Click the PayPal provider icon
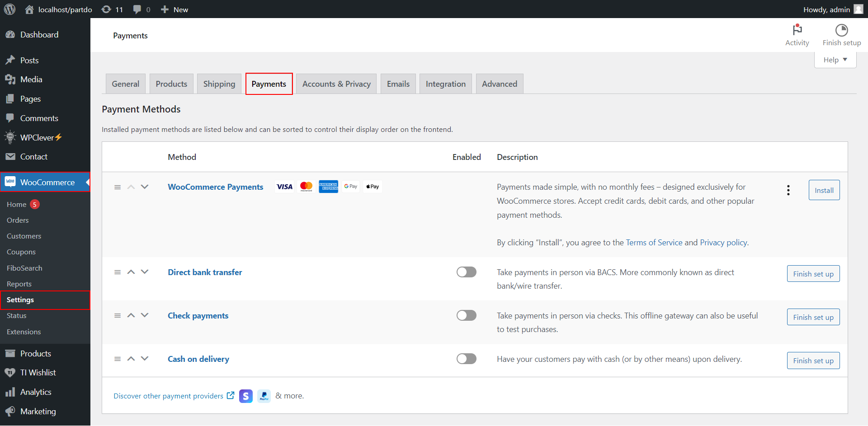 click(264, 396)
